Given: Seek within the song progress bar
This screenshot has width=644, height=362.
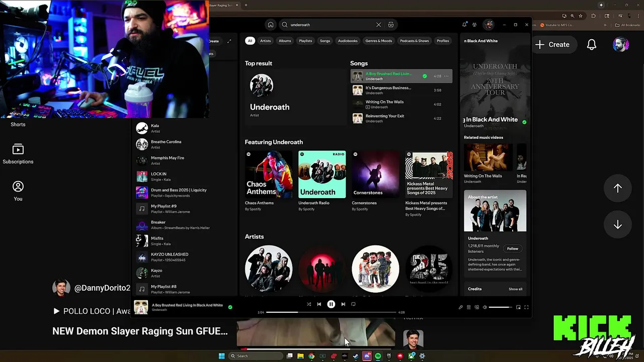Looking at the screenshot, I should [331, 312].
